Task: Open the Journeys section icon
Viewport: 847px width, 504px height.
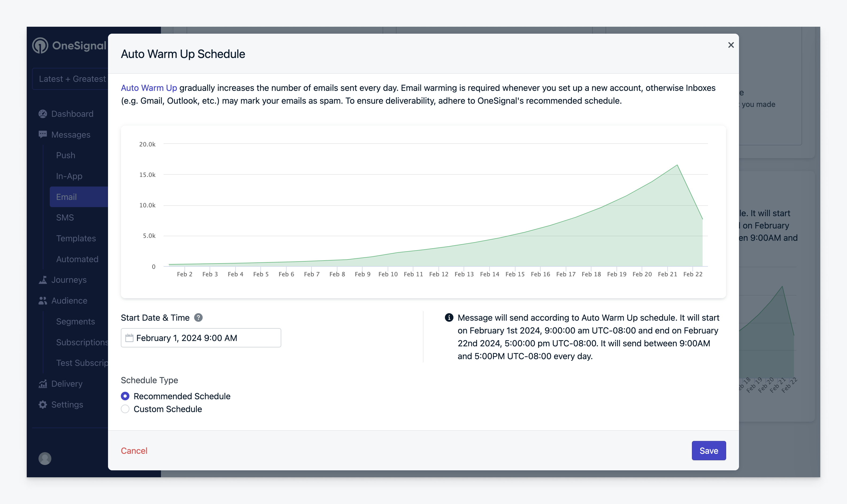Action: coord(42,280)
